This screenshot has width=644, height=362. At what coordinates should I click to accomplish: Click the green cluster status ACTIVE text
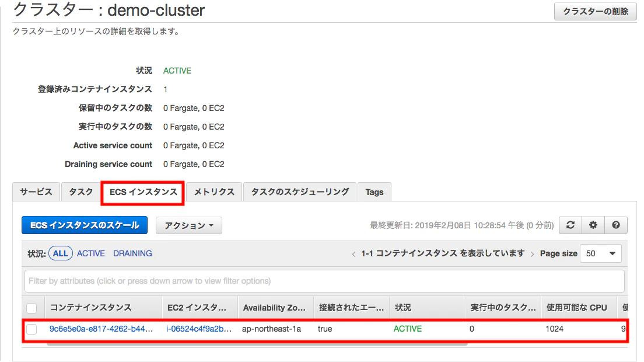[x=177, y=71]
